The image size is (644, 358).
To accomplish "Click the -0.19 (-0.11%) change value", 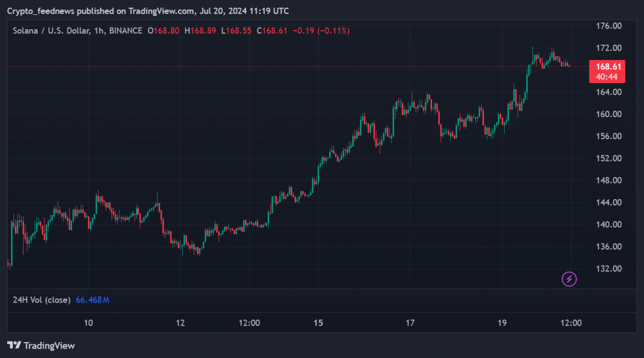I will pyautogui.click(x=321, y=31).
